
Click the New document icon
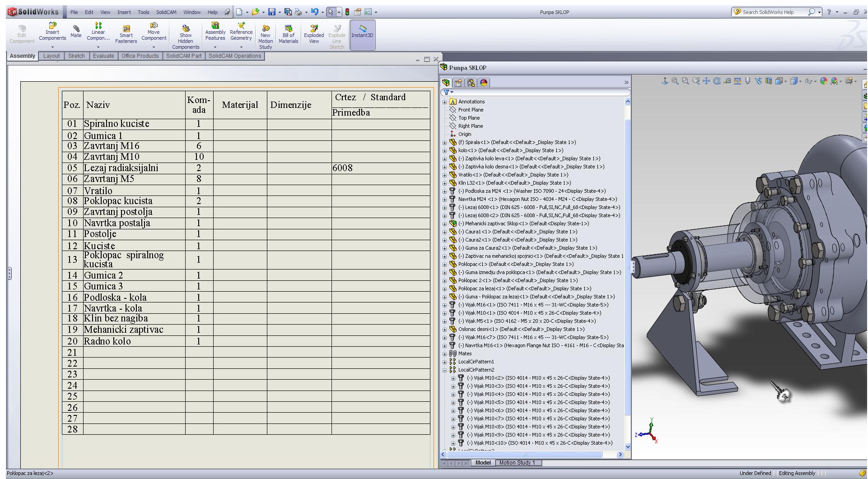pyautogui.click(x=239, y=12)
